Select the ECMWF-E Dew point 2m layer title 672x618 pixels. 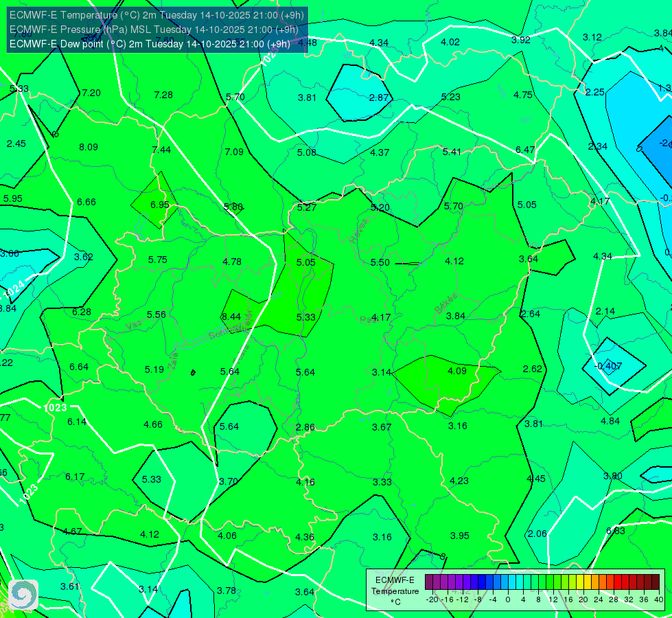(150, 44)
